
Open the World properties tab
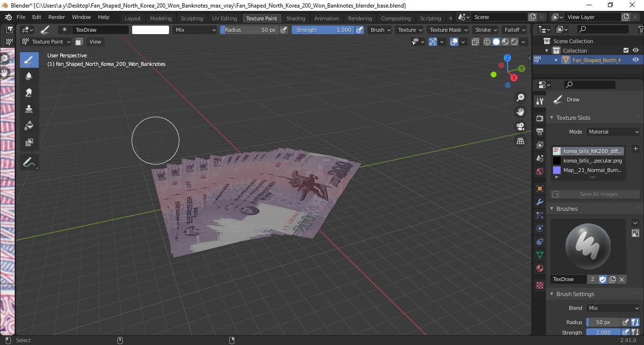pyautogui.click(x=539, y=172)
